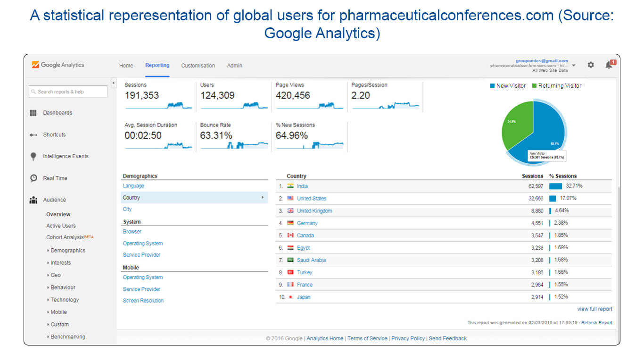The width and height of the screenshot is (644, 362).
Task: Click the view full report link
Action: pyautogui.click(x=594, y=309)
